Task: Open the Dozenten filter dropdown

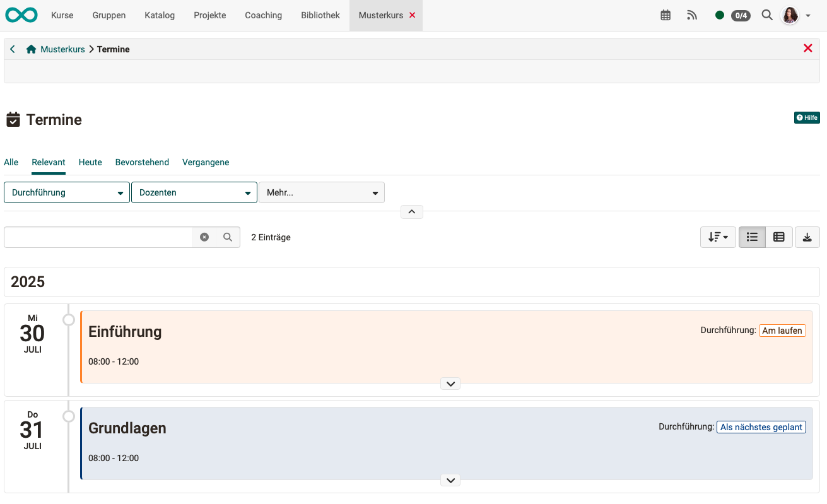Action: (x=194, y=192)
